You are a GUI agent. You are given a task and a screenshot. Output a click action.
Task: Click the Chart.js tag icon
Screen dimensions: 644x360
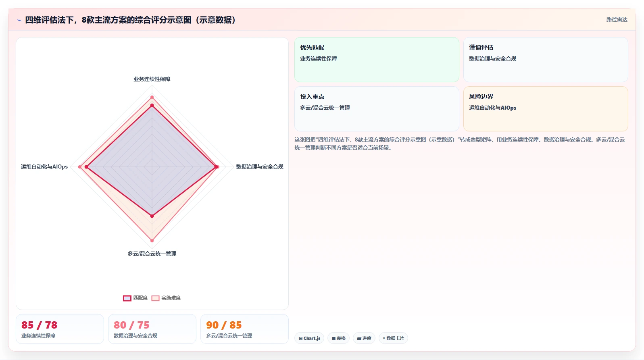pos(300,339)
